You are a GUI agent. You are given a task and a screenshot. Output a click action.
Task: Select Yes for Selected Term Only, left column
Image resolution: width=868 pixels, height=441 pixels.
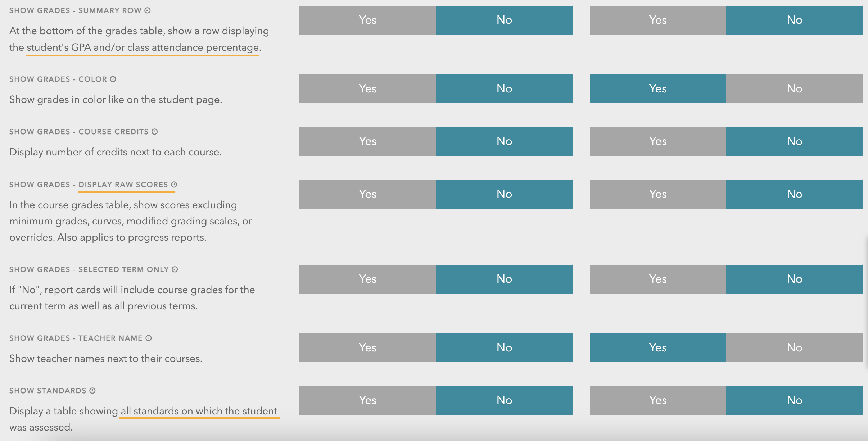pyautogui.click(x=367, y=279)
